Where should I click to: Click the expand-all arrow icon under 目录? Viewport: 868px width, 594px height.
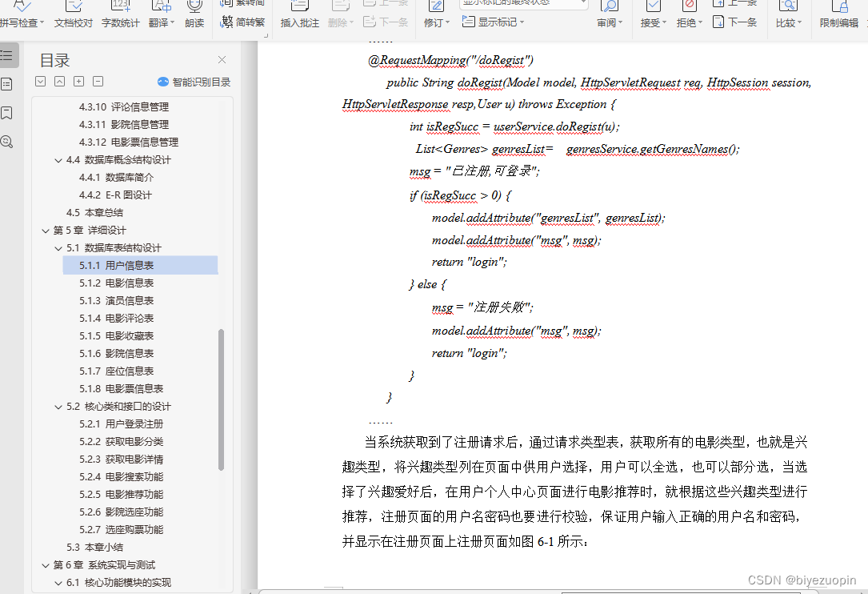click(41, 82)
